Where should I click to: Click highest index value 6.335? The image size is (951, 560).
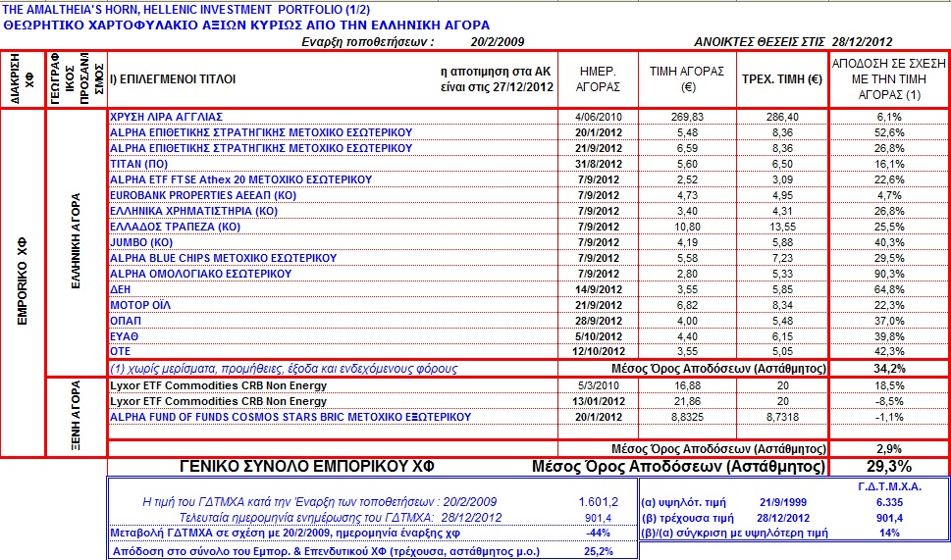[x=889, y=502]
